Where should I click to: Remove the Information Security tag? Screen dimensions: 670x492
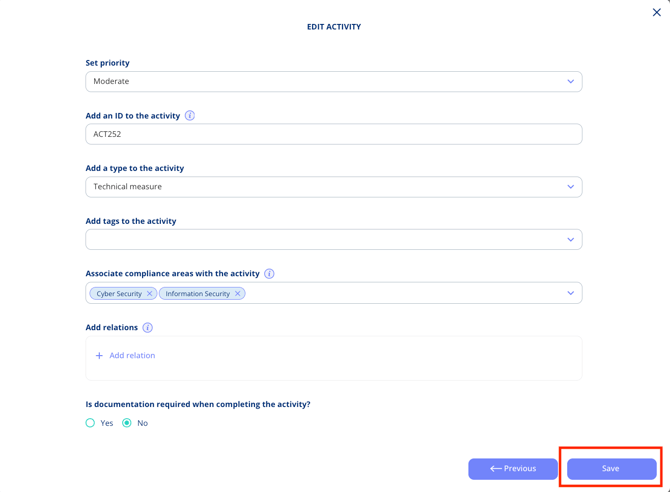238,294
